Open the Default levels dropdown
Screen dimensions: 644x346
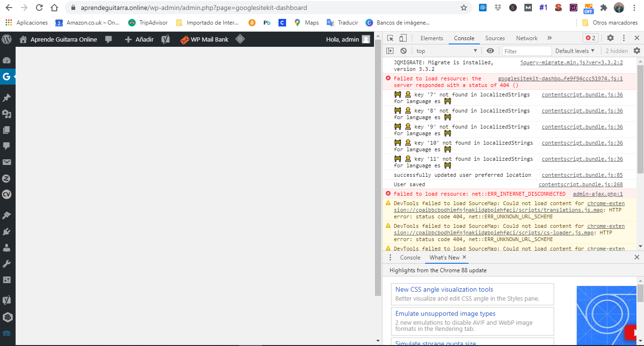pos(575,51)
